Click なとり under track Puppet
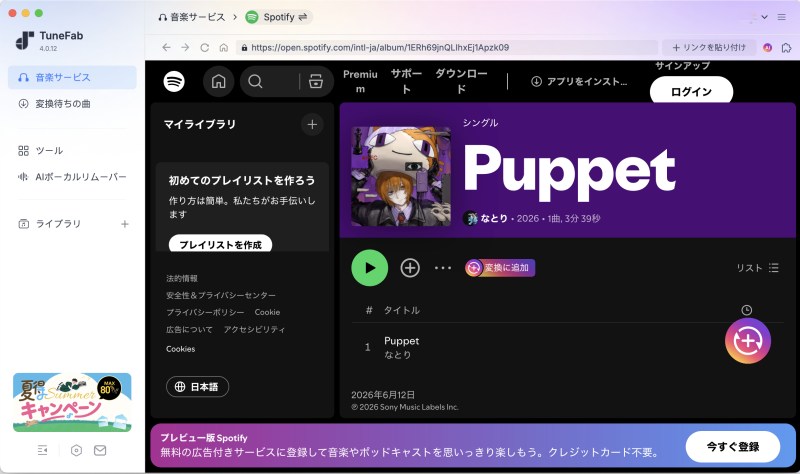800x474 pixels. coord(397,355)
